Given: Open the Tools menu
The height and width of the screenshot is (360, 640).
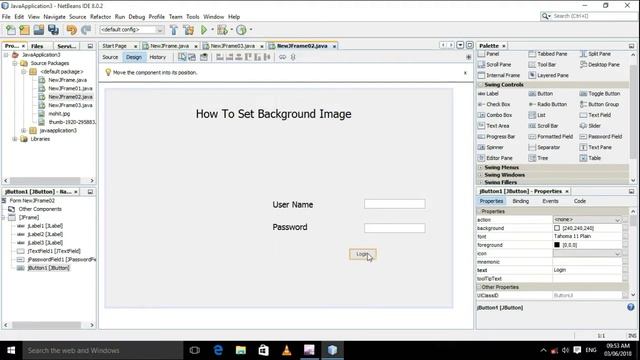Looking at the screenshot, I should point(193,17).
